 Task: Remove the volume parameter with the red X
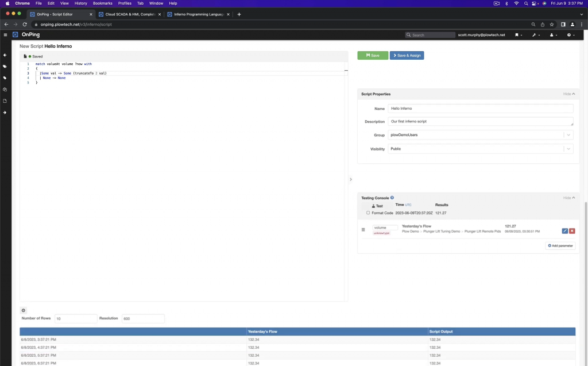coord(572,231)
